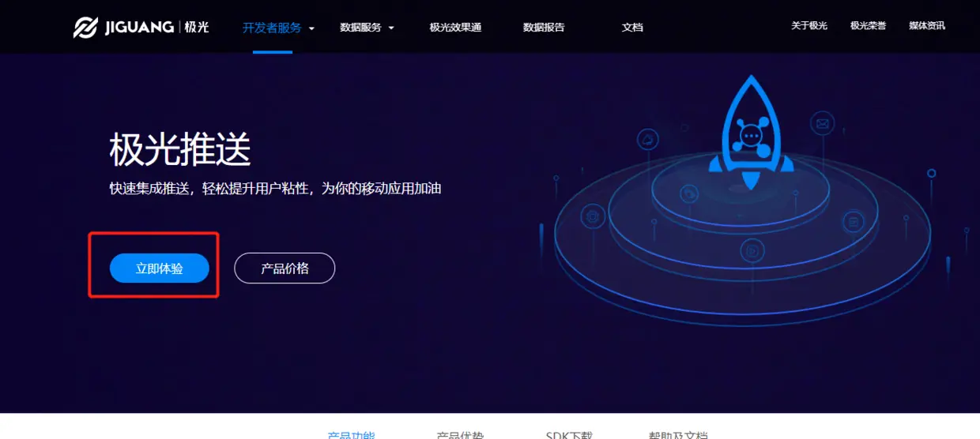Click the play icon at front ring

[752, 251]
